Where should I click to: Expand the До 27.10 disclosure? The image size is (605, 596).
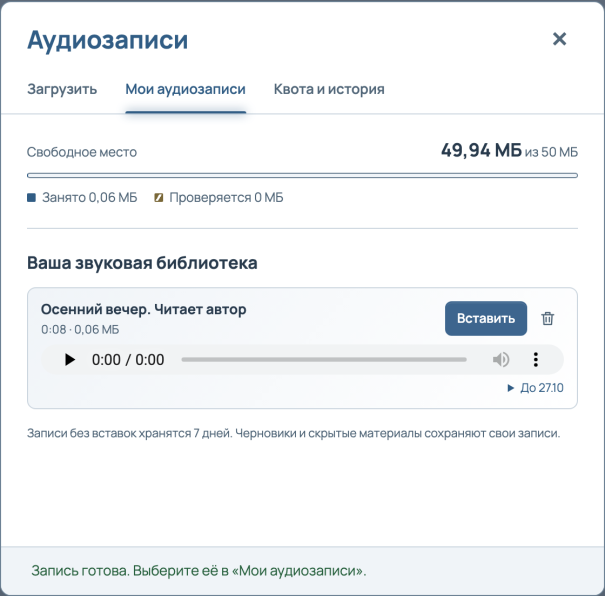(535, 388)
